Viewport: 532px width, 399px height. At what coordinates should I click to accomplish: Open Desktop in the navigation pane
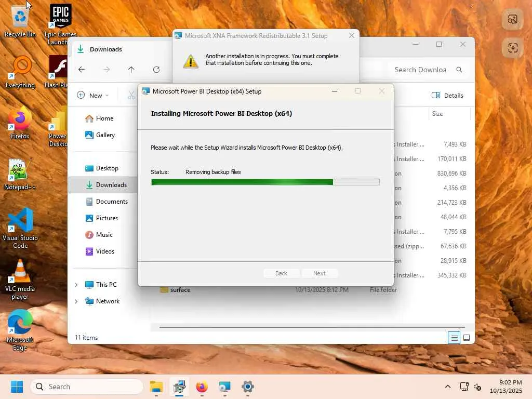click(107, 168)
